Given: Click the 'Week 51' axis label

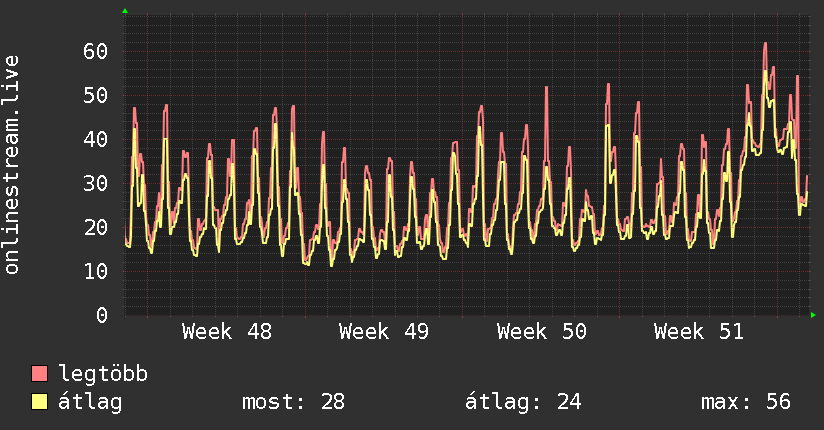Looking at the screenshot, I should [699, 332].
